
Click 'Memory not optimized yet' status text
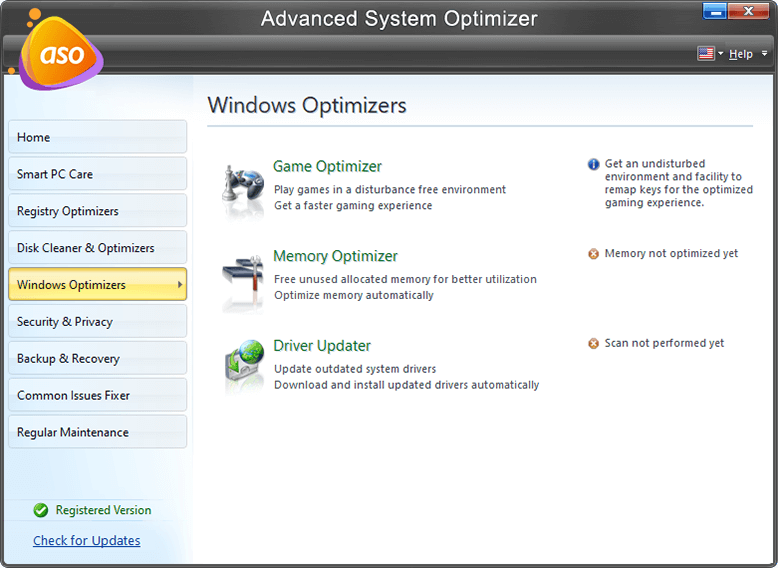click(x=671, y=253)
